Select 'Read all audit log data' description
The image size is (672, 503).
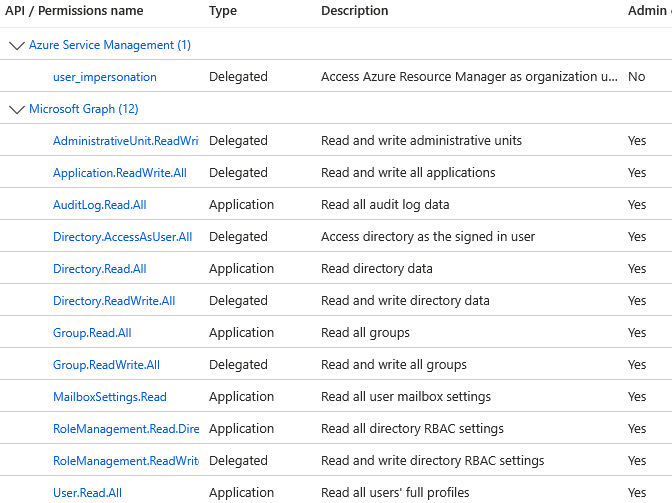[x=385, y=205]
